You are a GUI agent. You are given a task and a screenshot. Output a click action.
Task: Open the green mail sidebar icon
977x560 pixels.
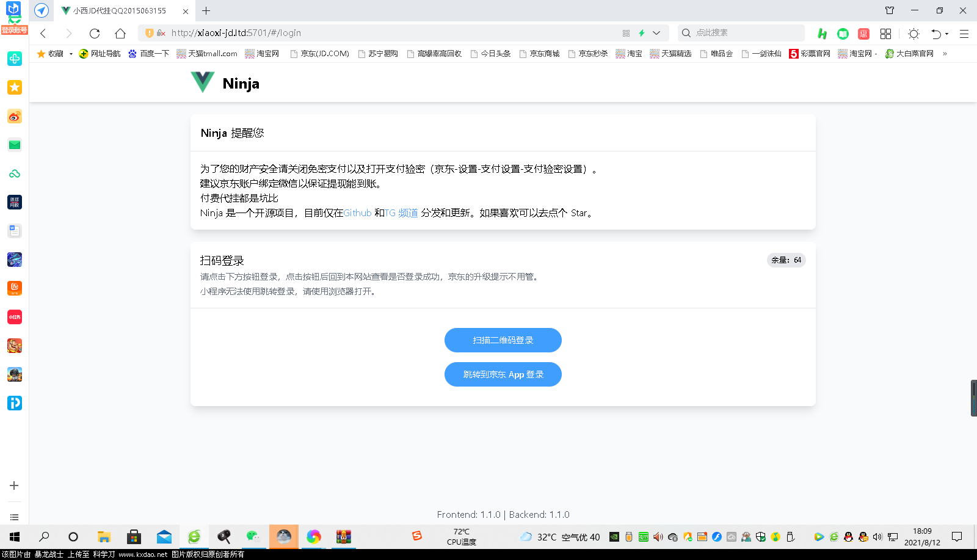pos(15,145)
